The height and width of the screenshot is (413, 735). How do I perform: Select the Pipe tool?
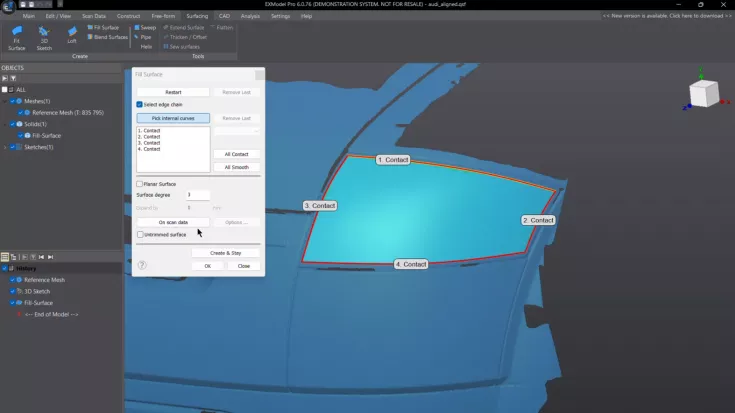point(146,37)
